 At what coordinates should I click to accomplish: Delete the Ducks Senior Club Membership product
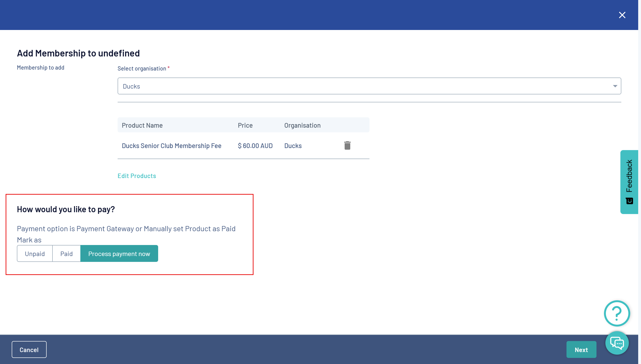tap(347, 145)
